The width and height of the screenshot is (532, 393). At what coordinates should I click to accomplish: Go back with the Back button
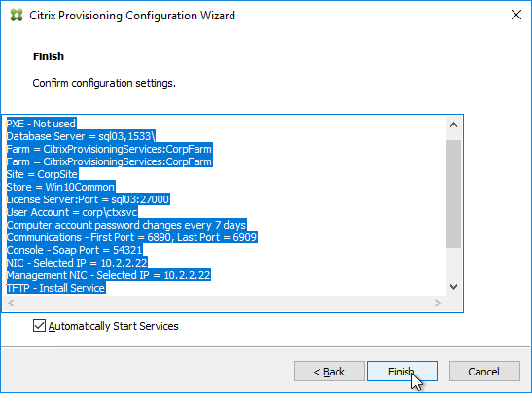click(x=329, y=372)
